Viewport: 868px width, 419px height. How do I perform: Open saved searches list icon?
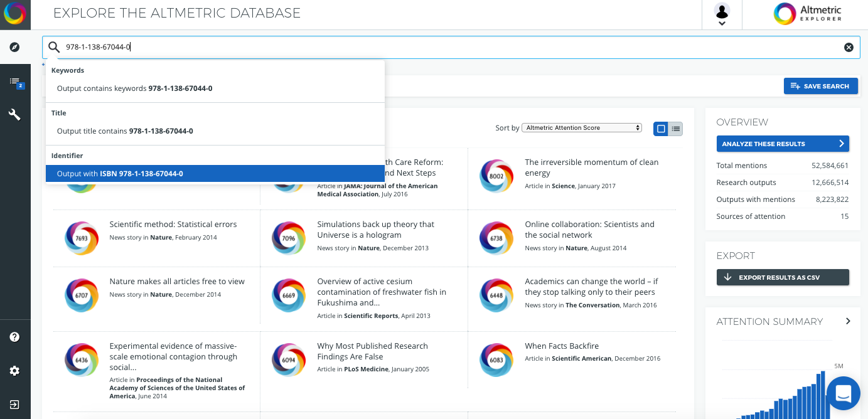[x=16, y=82]
